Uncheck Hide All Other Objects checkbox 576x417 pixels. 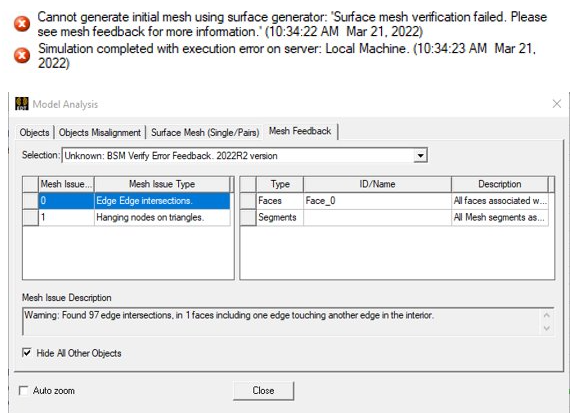26,353
